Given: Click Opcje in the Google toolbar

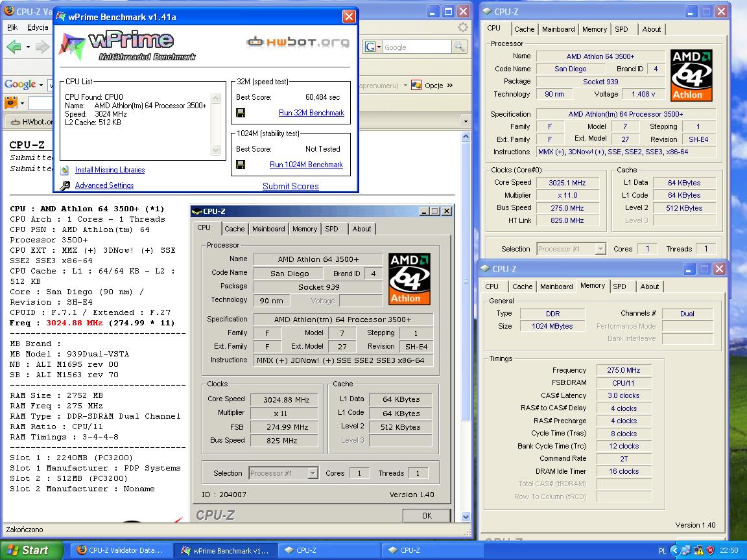Looking at the screenshot, I should point(434,86).
